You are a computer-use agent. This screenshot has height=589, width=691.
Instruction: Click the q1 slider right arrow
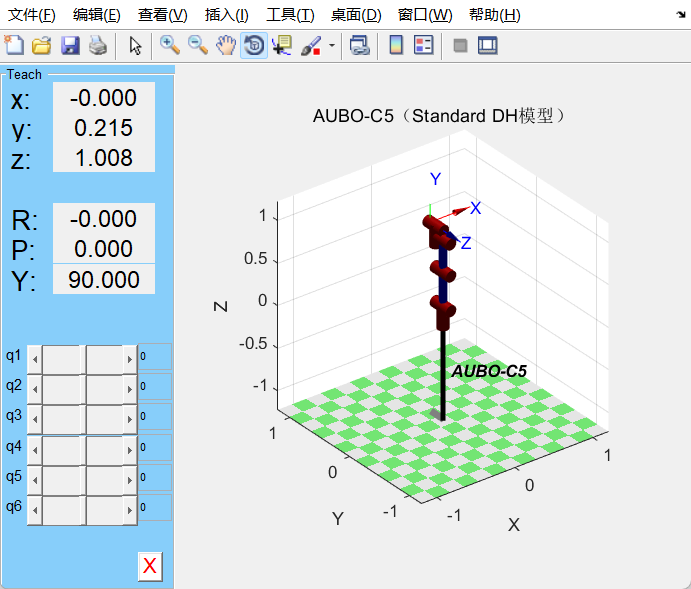(130, 359)
